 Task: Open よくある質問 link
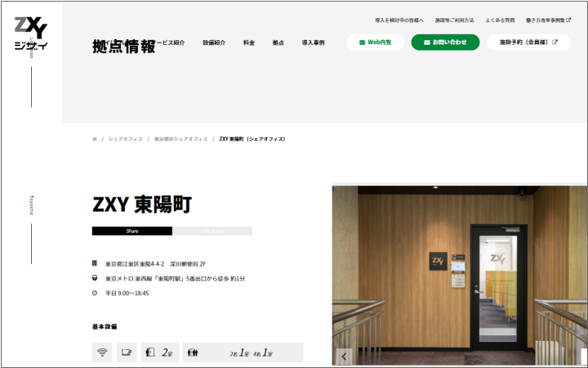coord(500,20)
